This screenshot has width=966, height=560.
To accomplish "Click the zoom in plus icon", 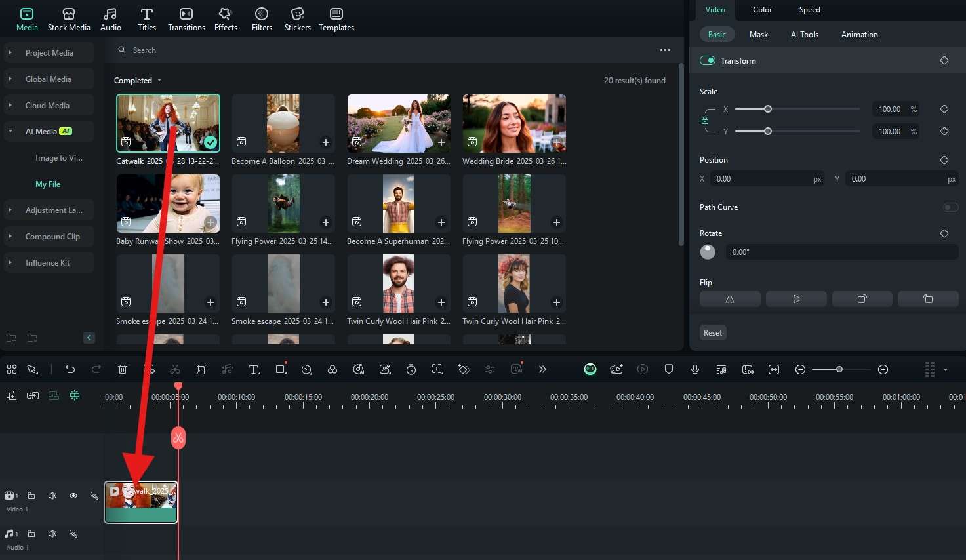I will [883, 369].
